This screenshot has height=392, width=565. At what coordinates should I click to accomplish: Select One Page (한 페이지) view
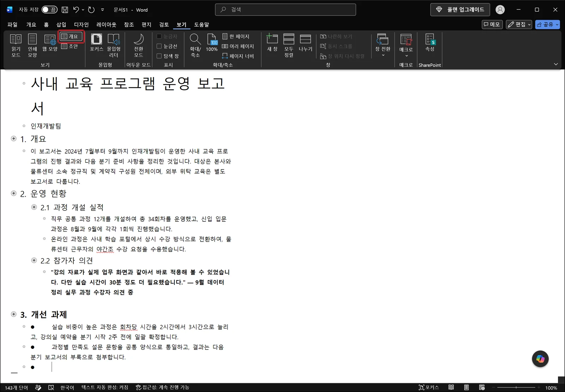(236, 36)
